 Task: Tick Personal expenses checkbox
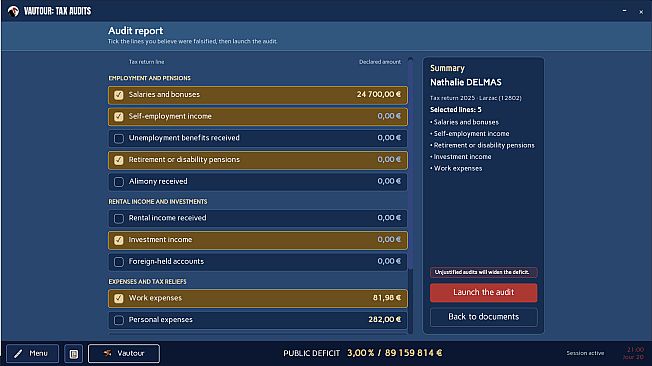(x=119, y=320)
